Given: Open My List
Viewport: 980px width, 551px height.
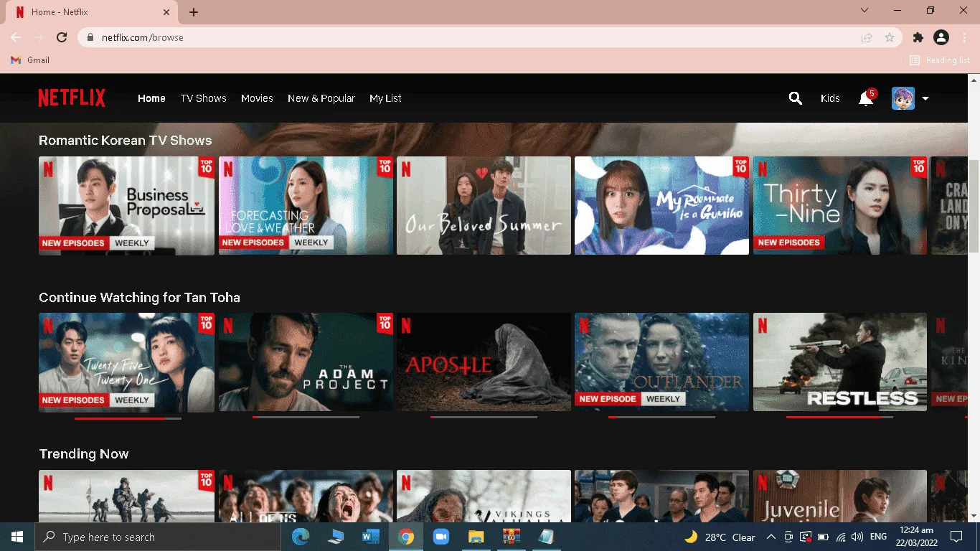Looking at the screenshot, I should coord(385,98).
